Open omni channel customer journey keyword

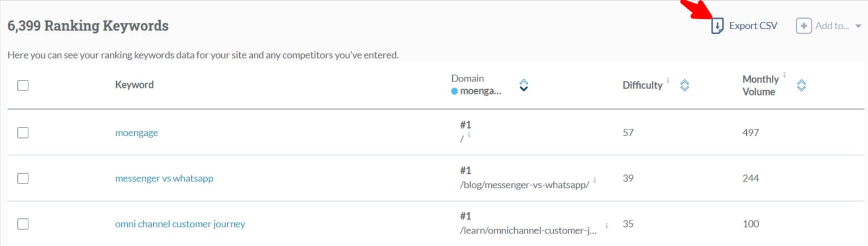click(x=180, y=224)
